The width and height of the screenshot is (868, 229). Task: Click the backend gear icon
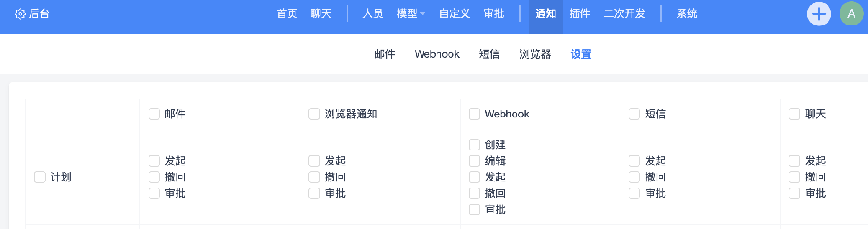[x=20, y=14]
